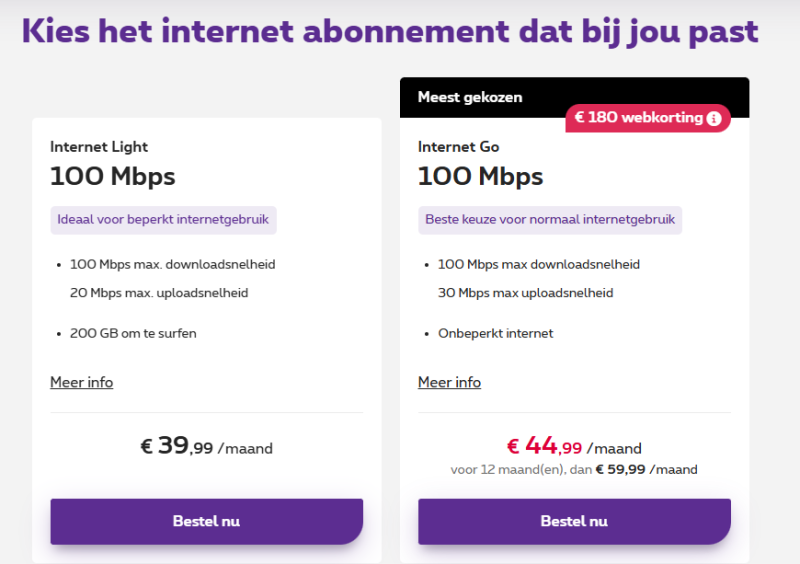Click the € 39,99 /maand price

(x=206, y=446)
